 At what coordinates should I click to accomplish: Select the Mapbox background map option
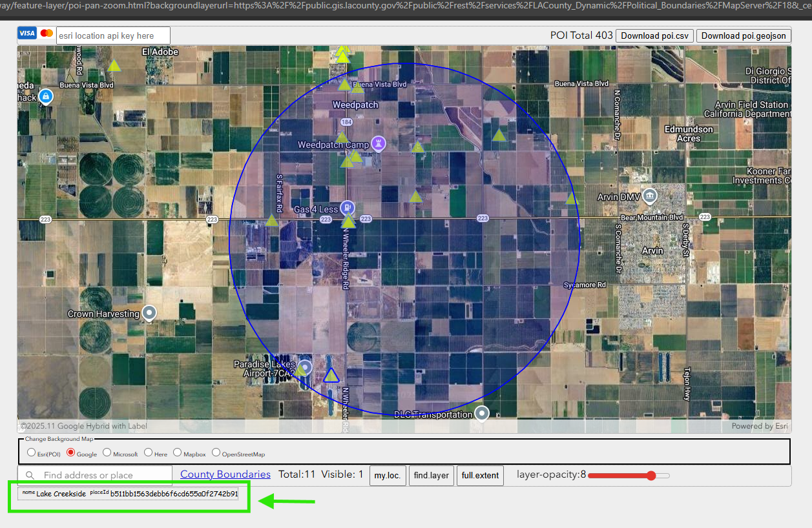(178, 453)
